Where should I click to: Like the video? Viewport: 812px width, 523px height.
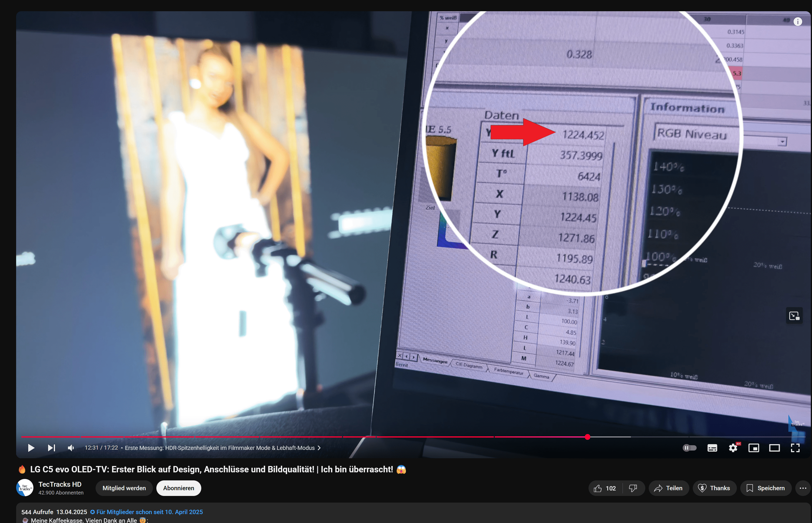[606, 488]
